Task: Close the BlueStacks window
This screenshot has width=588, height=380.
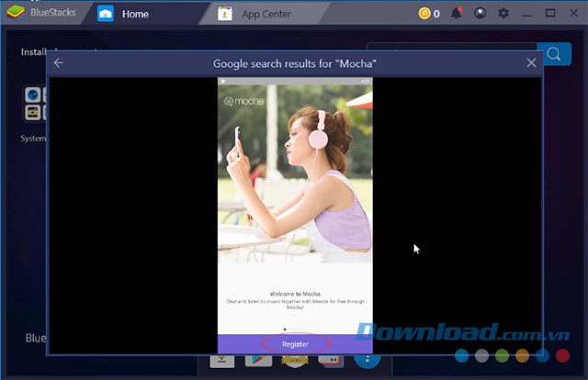Action: click(x=573, y=13)
